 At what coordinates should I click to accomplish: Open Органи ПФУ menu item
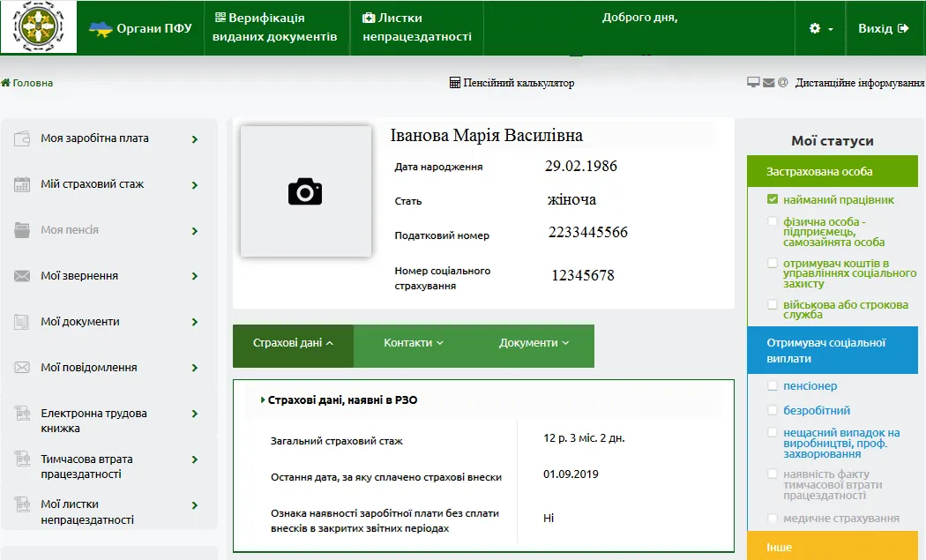click(x=140, y=28)
